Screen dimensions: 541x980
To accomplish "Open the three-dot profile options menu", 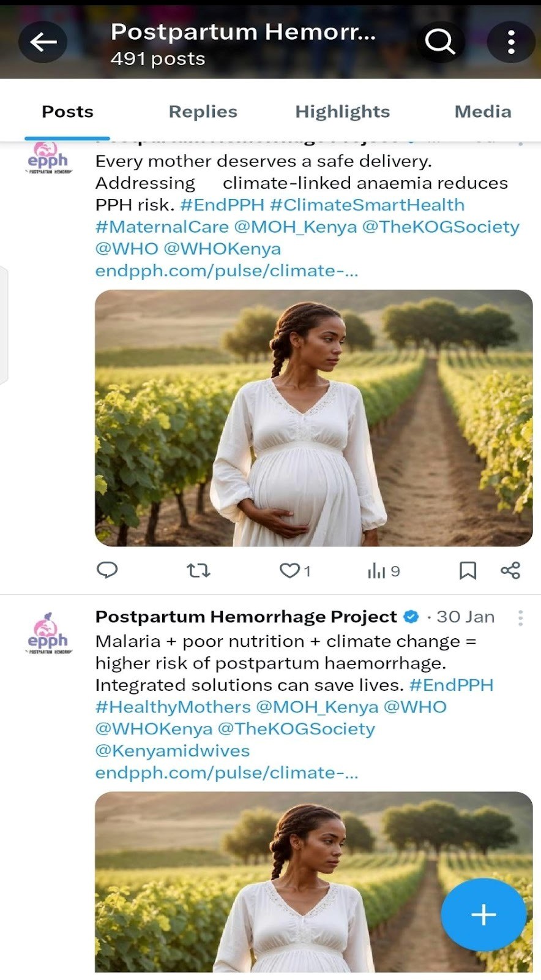I will [511, 42].
